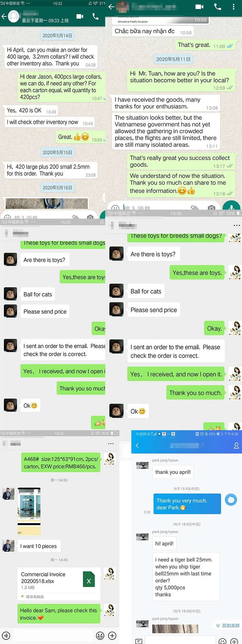Open contact profile icon in blue header
The image size is (242, 644).
[x=236, y=445]
